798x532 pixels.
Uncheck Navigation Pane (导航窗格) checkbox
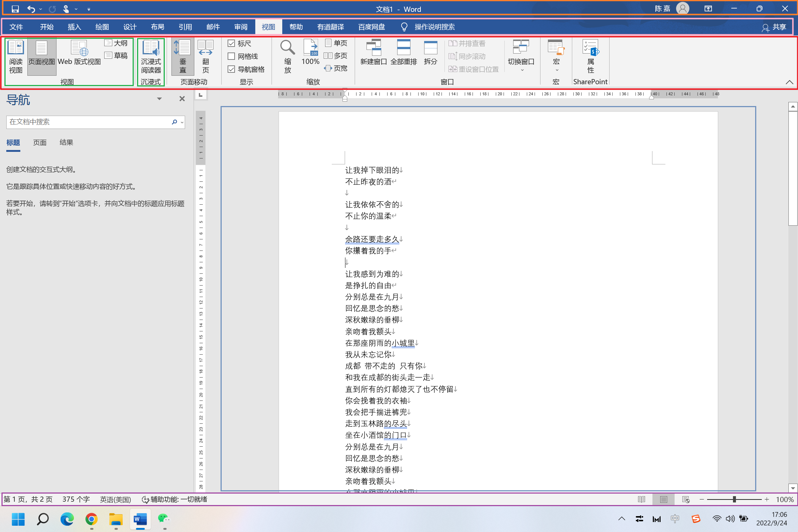coord(231,69)
